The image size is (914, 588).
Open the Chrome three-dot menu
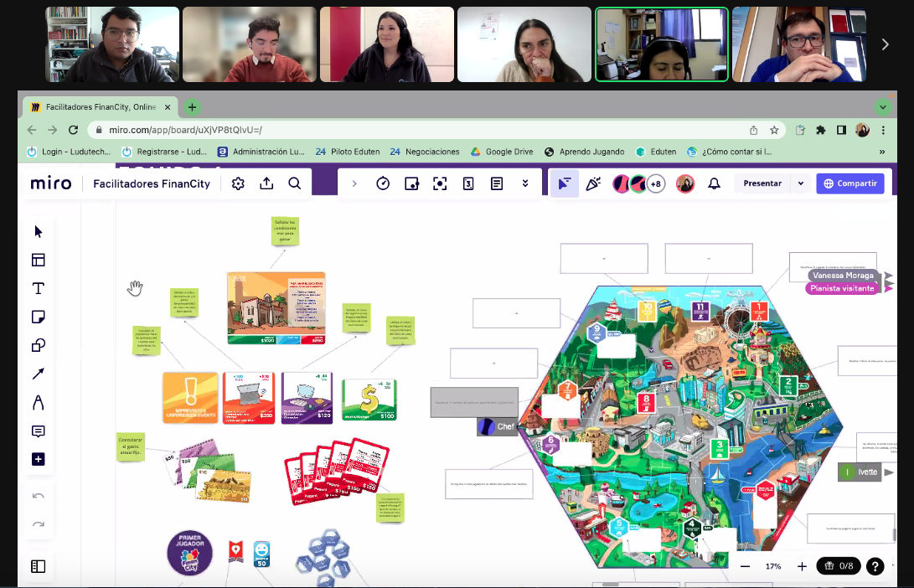[x=883, y=130]
